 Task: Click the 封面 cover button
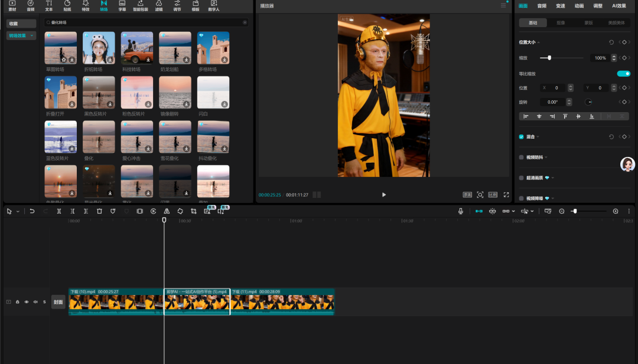tap(58, 302)
